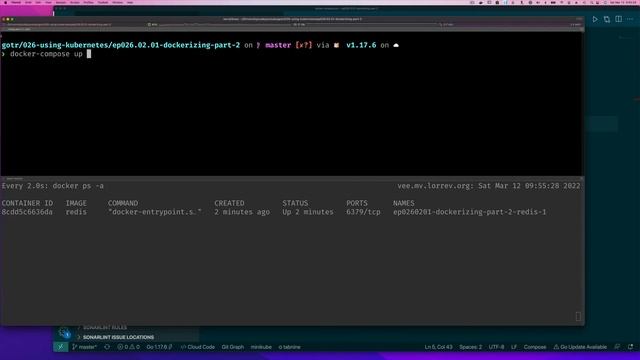The height and width of the screenshot is (360, 640).
Task: Click the date and time in macOS menu bar
Action: tap(623, 2)
